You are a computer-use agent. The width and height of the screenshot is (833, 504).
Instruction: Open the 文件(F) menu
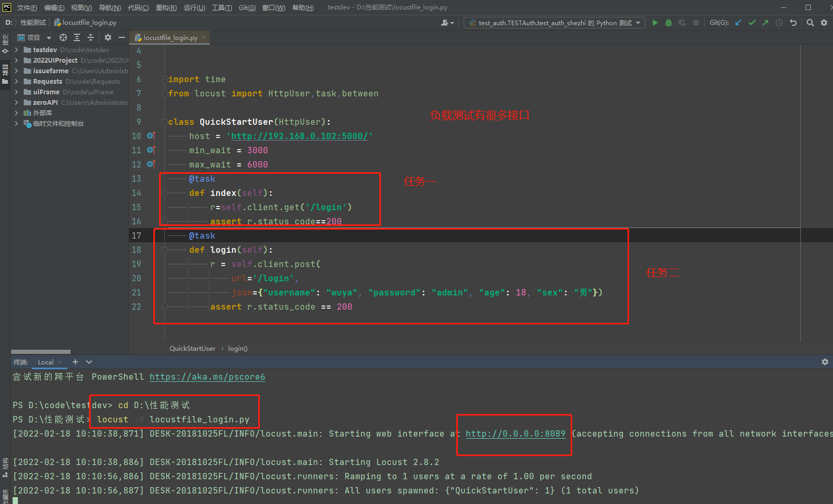[27, 8]
